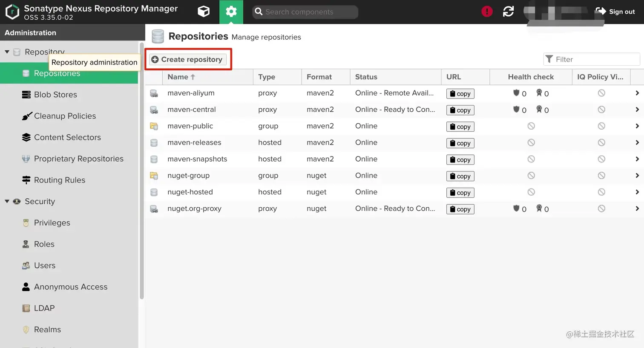Expand nuget-group row details arrow
This screenshot has width=644, height=348.
coord(637,176)
